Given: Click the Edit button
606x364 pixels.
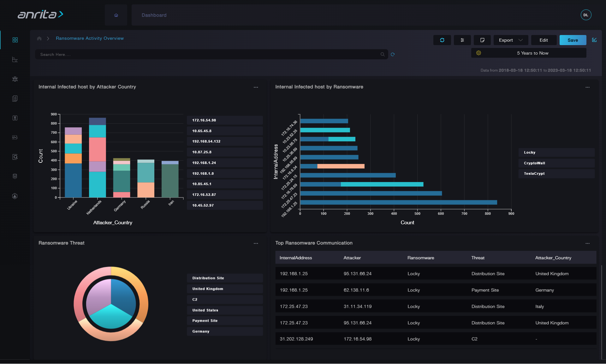Looking at the screenshot, I should click(x=544, y=40).
